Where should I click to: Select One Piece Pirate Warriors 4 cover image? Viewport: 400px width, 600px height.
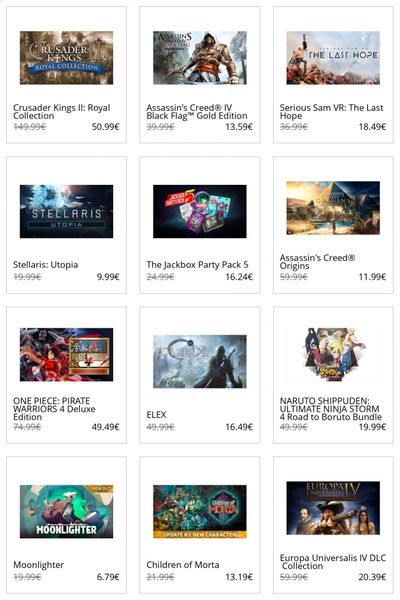pos(66,354)
